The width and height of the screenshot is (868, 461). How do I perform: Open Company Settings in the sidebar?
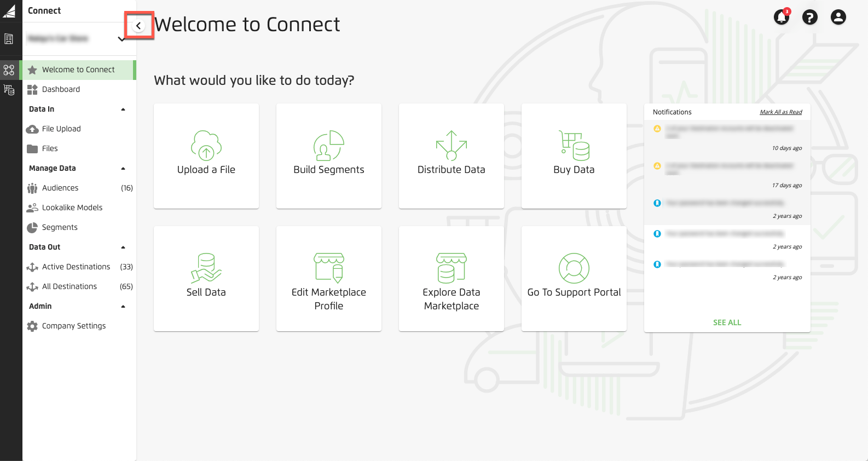(x=74, y=326)
